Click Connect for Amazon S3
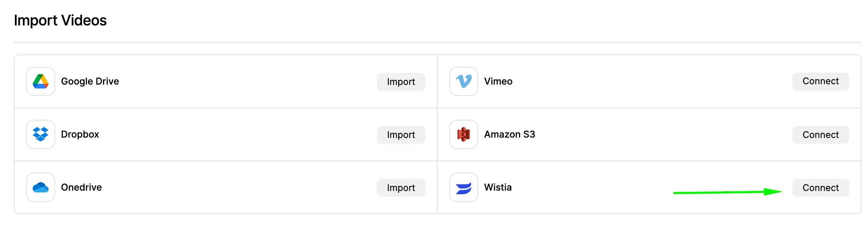This screenshot has height=228, width=868. click(820, 135)
